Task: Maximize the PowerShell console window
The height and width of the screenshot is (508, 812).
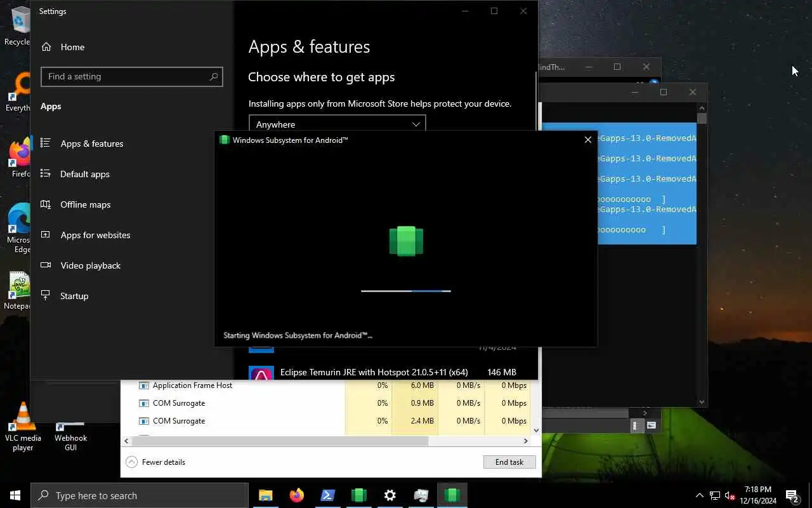Action: (664, 92)
